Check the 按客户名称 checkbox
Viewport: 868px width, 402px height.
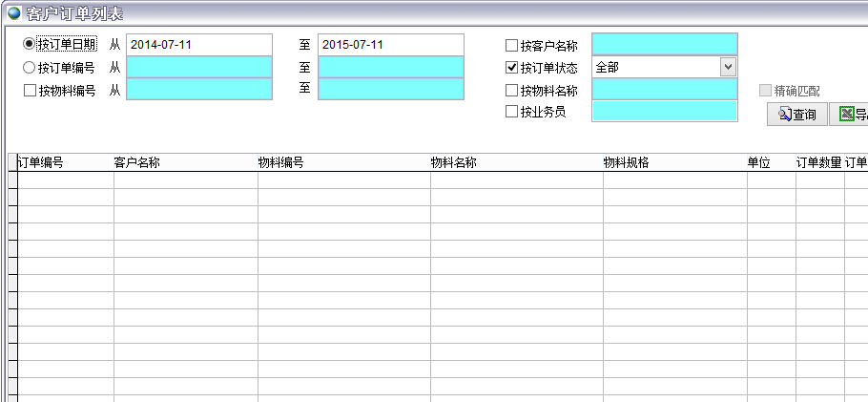tap(512, 46)
